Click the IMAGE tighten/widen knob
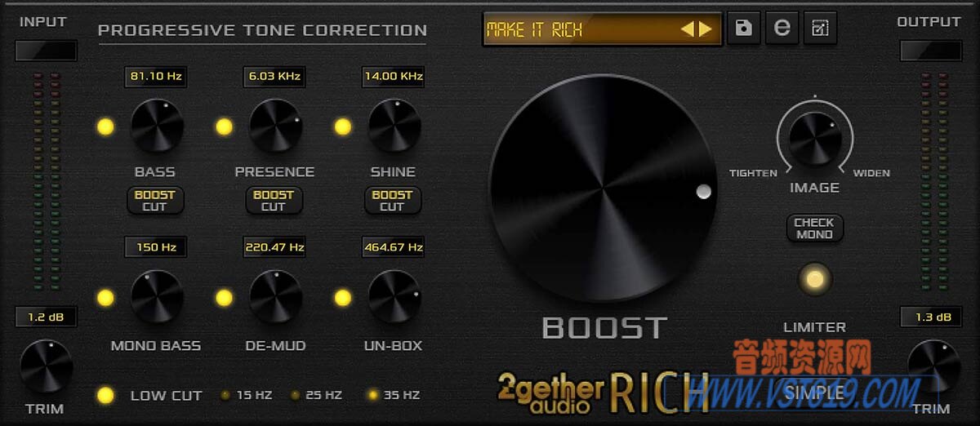Viewport: 980px width, 426px height. pos(814,140)
